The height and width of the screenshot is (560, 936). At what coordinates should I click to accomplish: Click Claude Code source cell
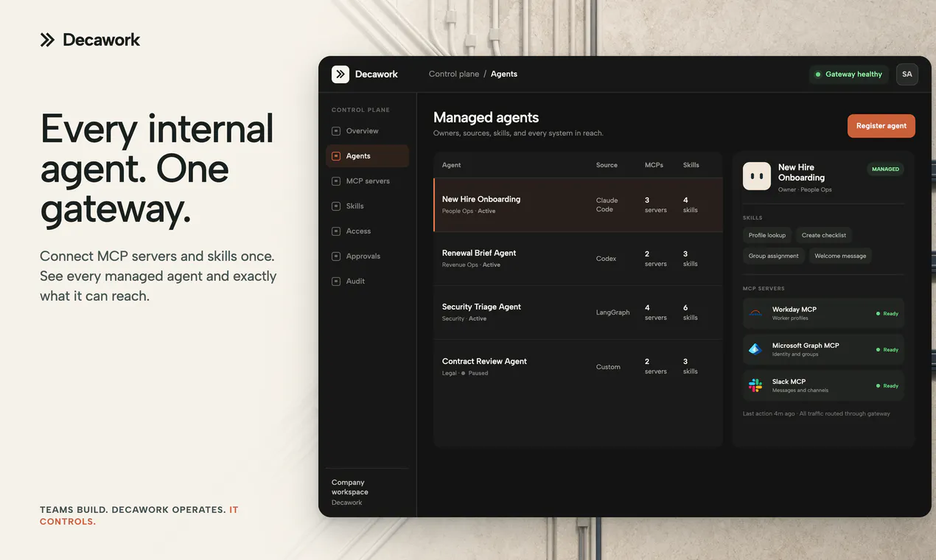607,205
